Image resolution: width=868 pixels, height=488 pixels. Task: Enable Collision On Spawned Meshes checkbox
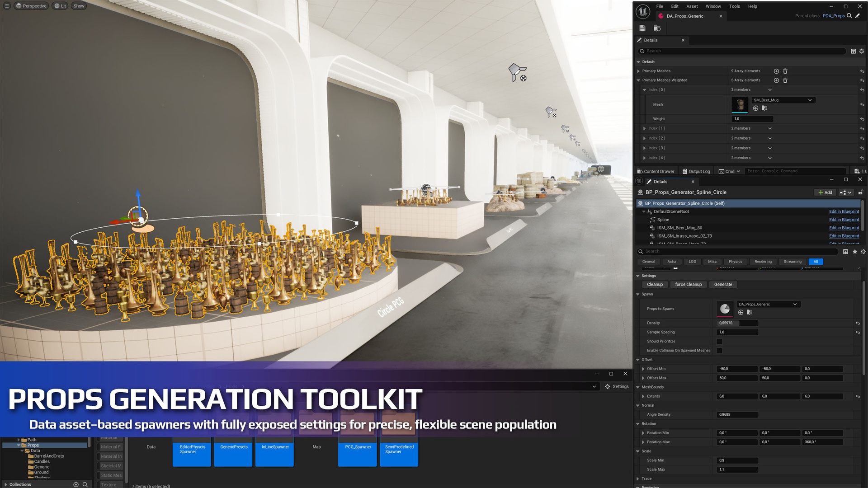[x=719, y=351]
